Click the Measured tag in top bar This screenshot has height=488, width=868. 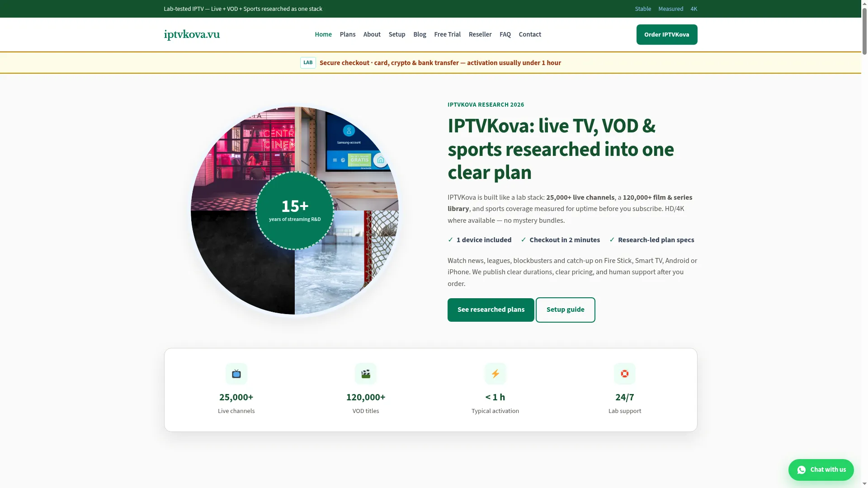[x=671, y=9]
